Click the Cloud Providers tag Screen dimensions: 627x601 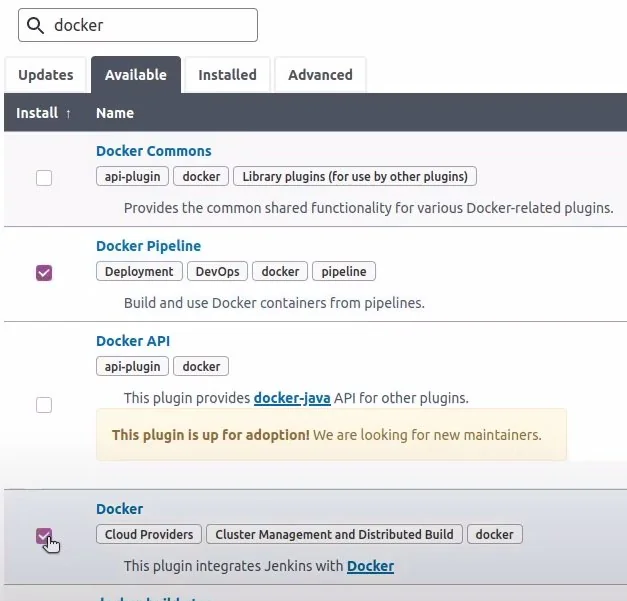point(149,534)
